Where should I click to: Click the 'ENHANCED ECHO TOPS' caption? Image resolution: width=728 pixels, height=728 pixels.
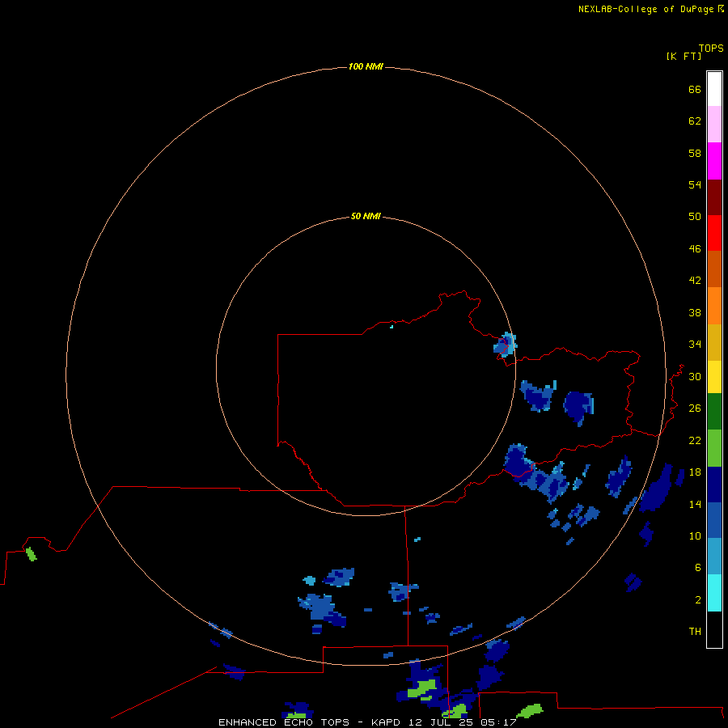284,722
